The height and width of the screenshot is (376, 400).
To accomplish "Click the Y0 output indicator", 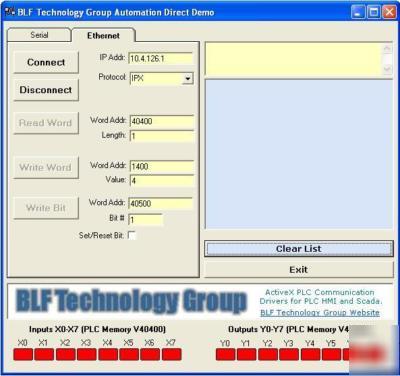I will 226,355.
